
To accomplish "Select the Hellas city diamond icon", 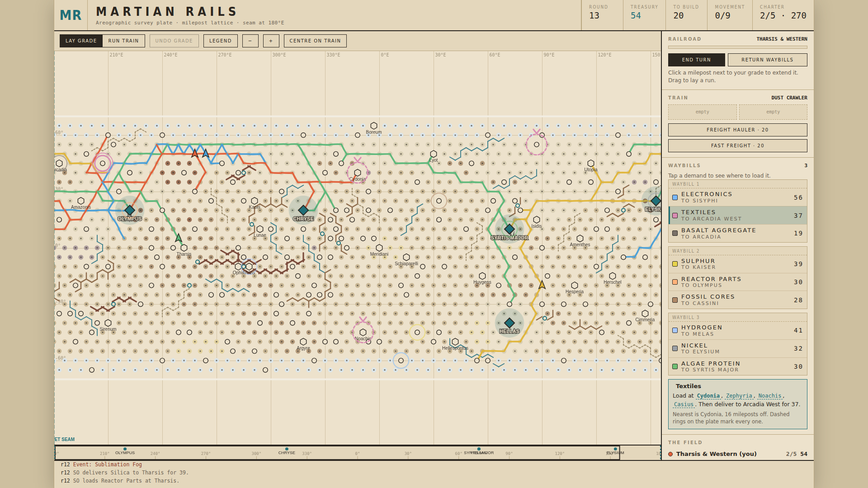I will pyautogui.click(x=509, y=323).
